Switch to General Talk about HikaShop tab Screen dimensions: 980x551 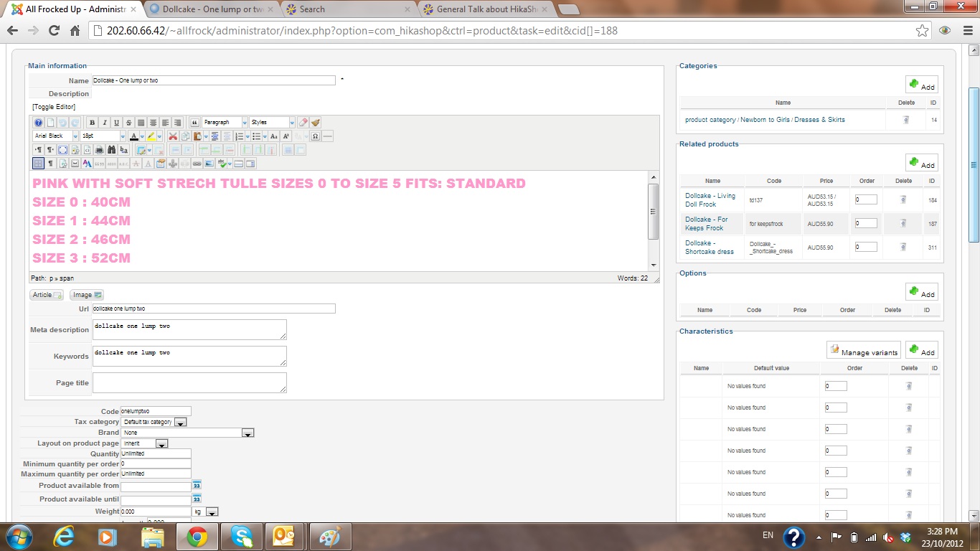click(485, 9)
